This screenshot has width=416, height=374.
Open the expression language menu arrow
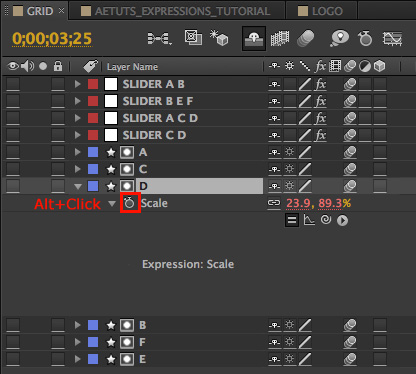(342, 220)
